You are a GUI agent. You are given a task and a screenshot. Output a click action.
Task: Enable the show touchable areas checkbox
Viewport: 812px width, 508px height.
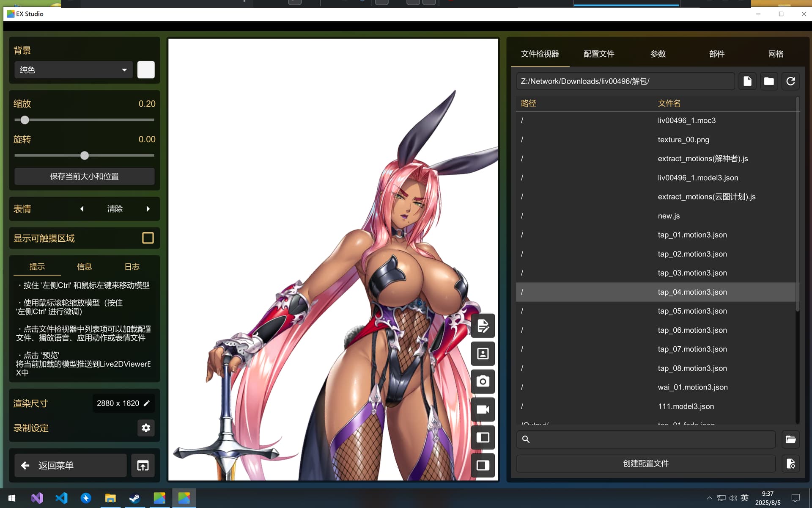click(x=148, y=238)
